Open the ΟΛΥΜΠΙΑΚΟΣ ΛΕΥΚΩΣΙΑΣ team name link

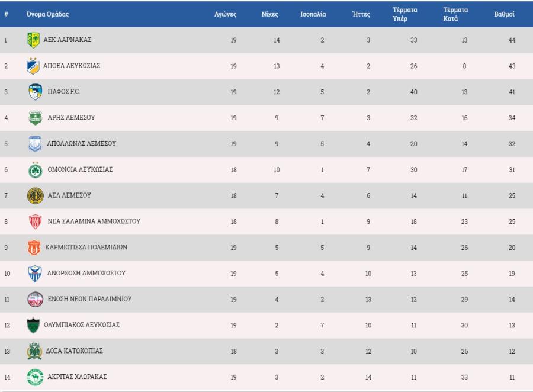[x=82, y=325]
